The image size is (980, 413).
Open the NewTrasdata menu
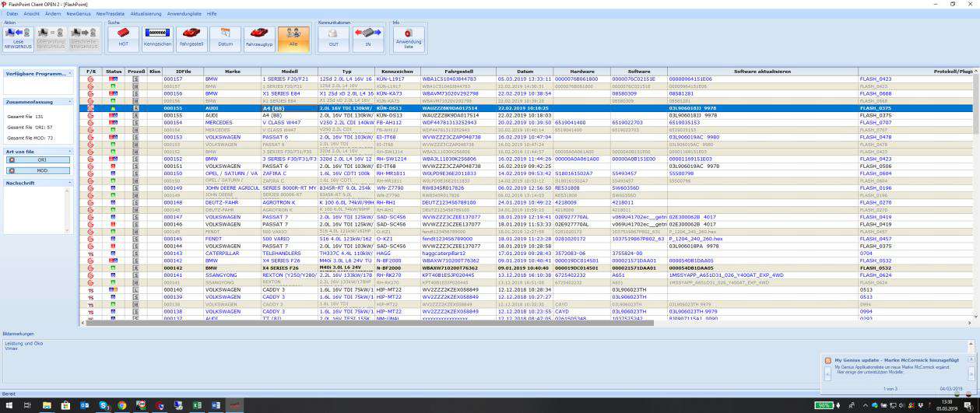(x=111, y=15)
